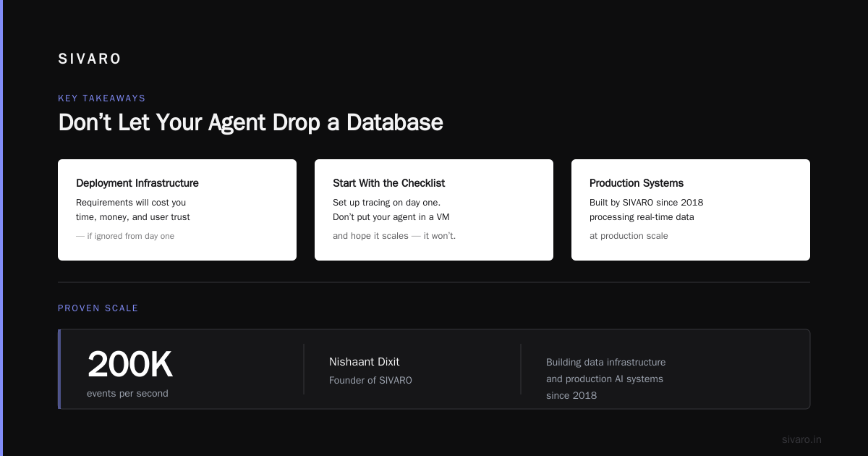
Task: Select 'Founder of SIVARO' subtitle
Action: coord(370,380)
